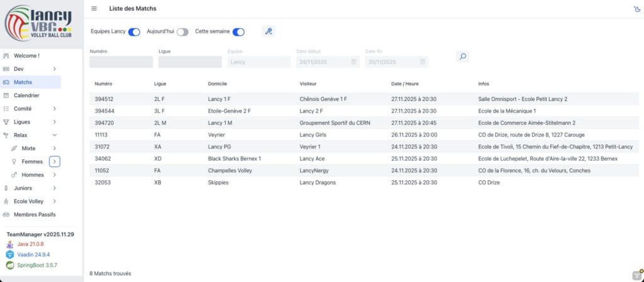Open the SpringBoot 3.5.7 link
This screenshot has height=282, width=644.
click(37, 266)
